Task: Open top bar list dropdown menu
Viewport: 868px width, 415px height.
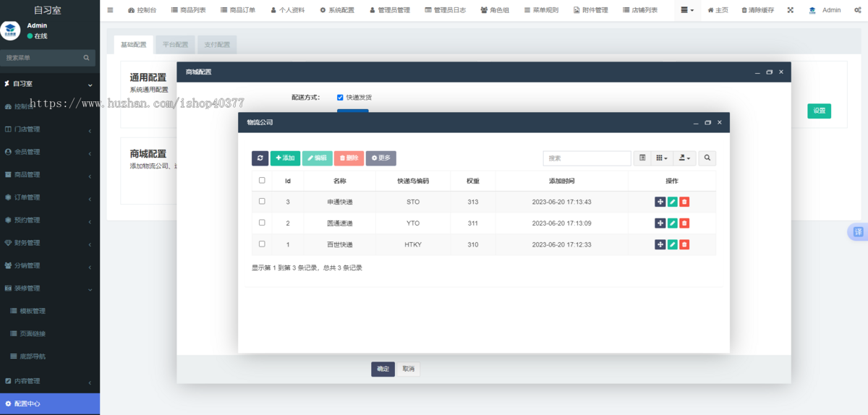Action: tap(687, 10)
